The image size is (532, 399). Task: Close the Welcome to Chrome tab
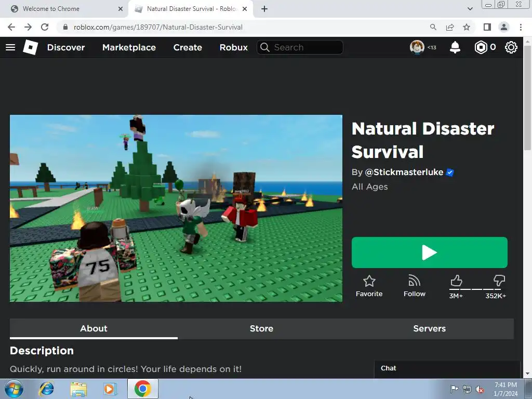(x=121, y=9)
